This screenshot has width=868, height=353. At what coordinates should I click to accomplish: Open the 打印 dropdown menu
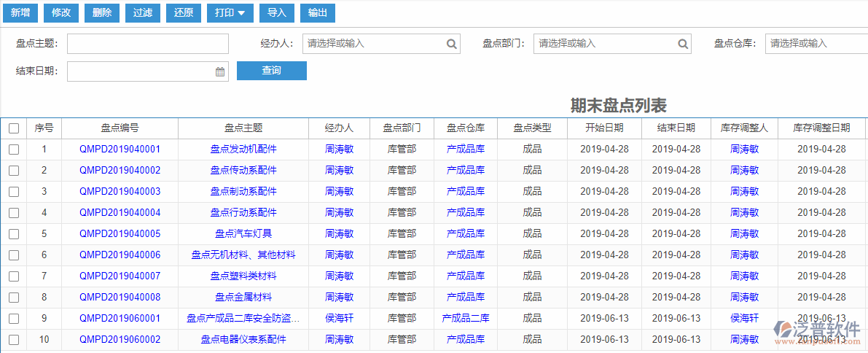click(x=230, y=13)
